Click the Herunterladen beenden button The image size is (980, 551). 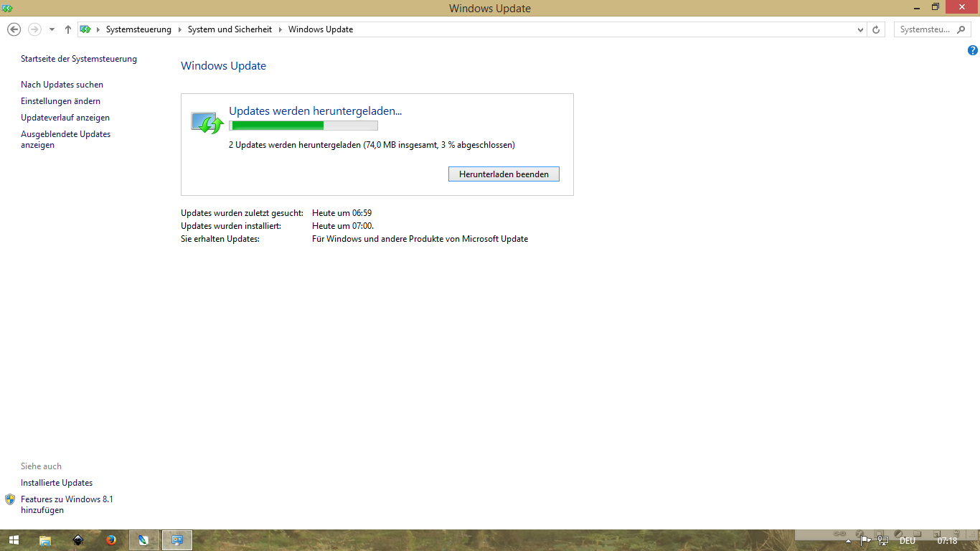(504, 174)
